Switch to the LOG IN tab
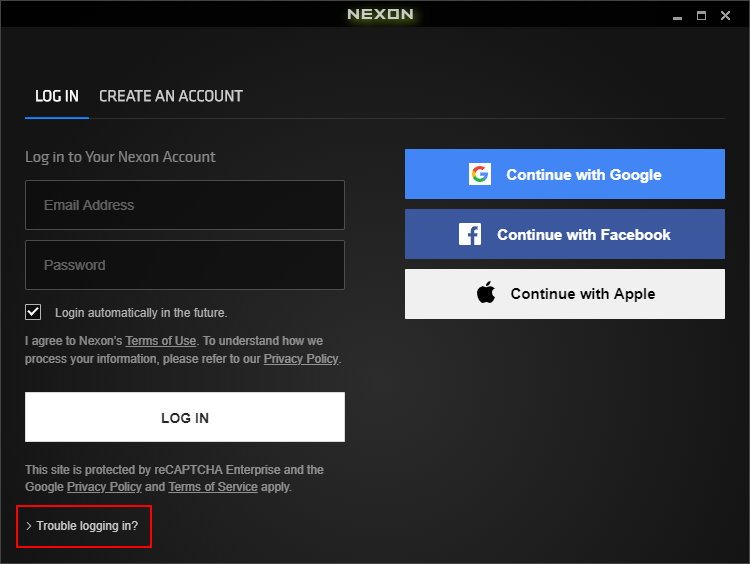This screenshot has height=564, width=750. 57,96
